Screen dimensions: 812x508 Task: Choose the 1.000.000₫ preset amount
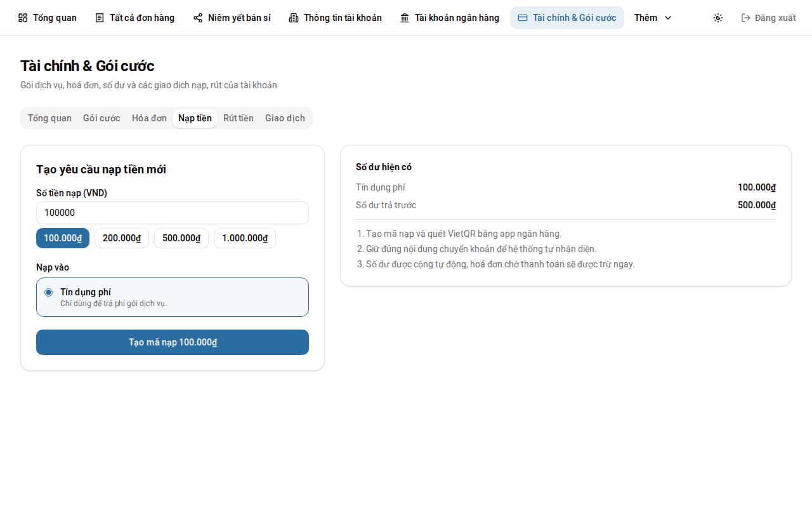click(245, 238)
